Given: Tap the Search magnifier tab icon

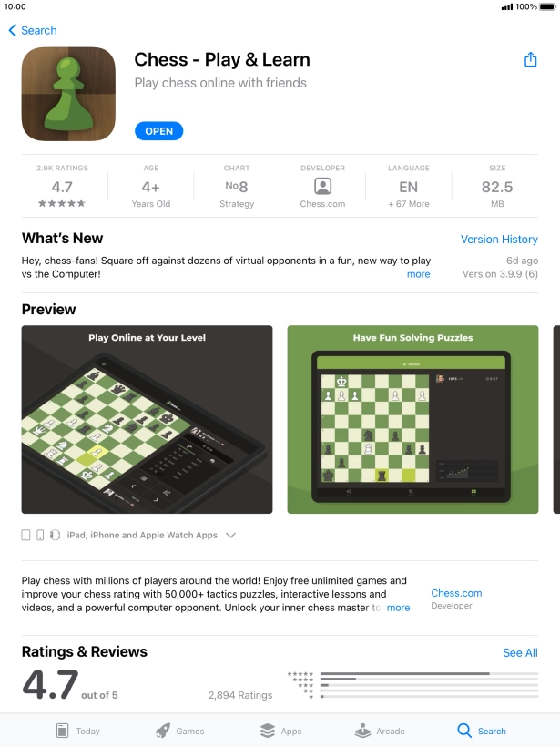Looking at the screenshot, I should (464, 731).
